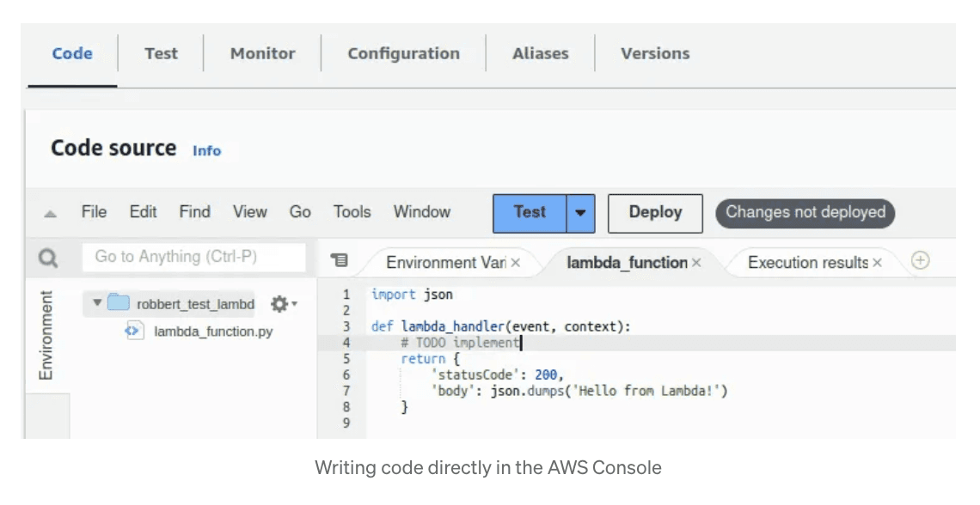Open the Find menu
980x505 pixels.
195,212
